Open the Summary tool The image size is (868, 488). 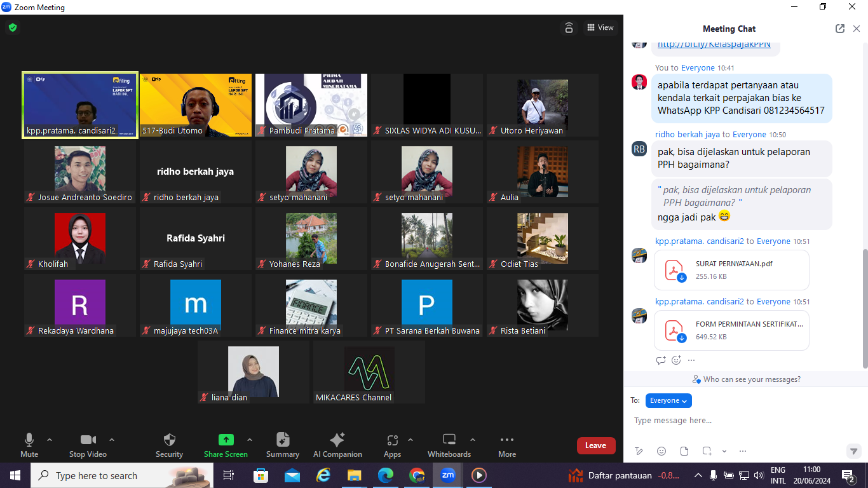(283, 440)
